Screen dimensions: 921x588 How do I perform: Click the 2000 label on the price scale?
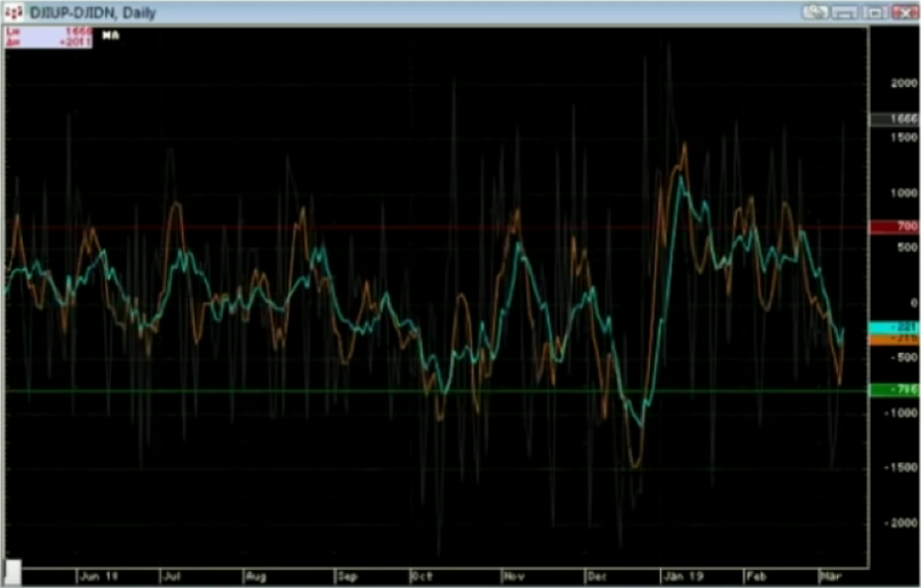[x=903, y=82]
